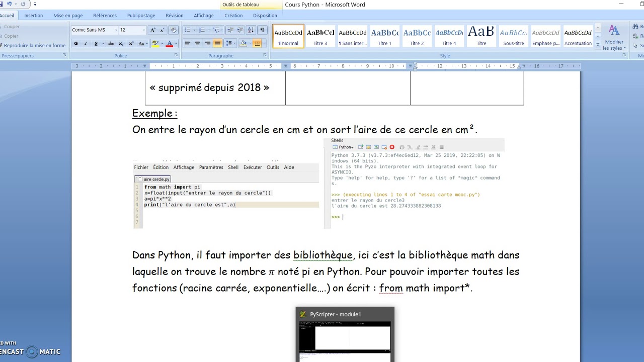Switch to Affichage ribbon tab

[x=204, y=16]
